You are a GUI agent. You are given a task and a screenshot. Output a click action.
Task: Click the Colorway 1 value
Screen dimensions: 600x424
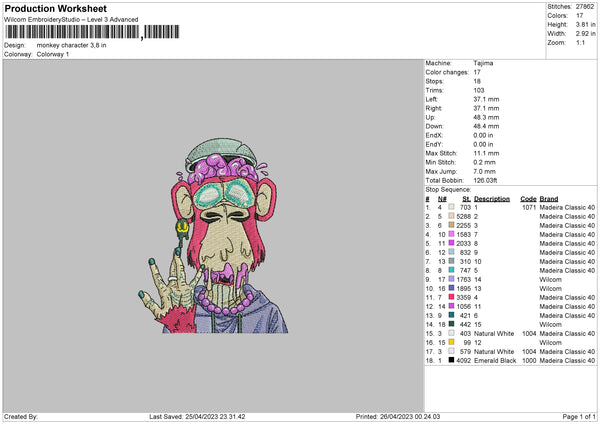point(54,54)
